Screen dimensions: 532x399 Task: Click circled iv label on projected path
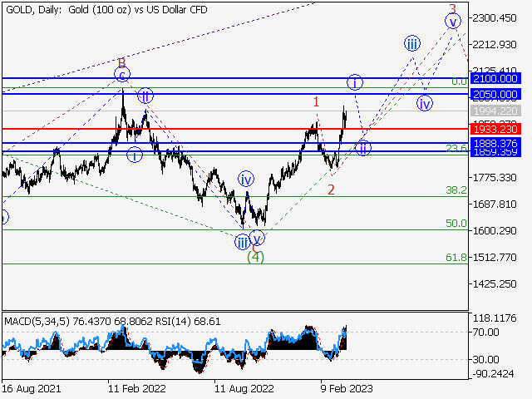click(x=425, y=103)
